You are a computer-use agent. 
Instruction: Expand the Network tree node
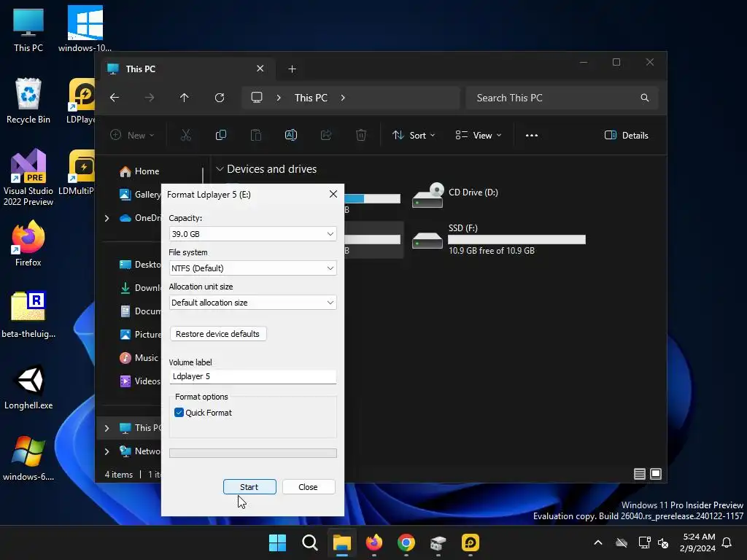tap(107, 451)
